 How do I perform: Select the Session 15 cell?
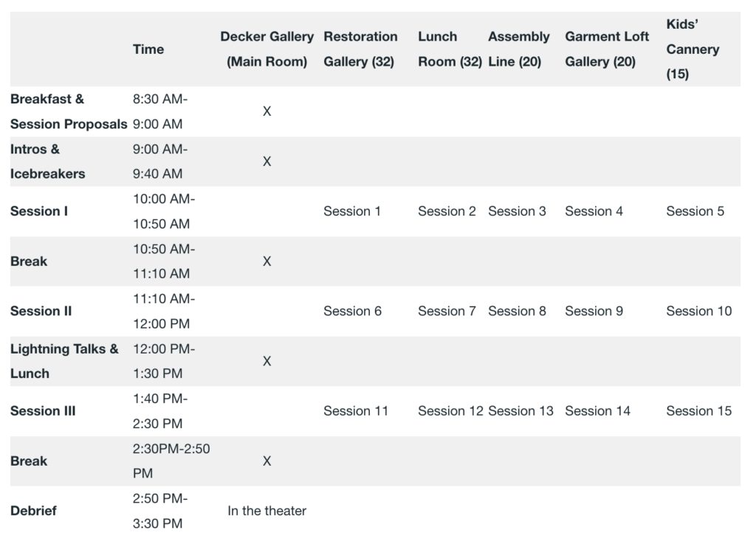(698, 411)
